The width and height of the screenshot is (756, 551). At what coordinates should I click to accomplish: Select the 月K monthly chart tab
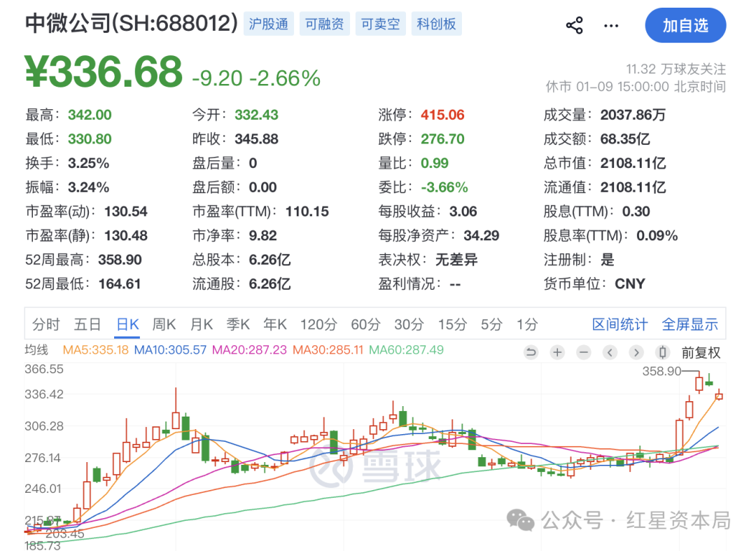(202, 324)
